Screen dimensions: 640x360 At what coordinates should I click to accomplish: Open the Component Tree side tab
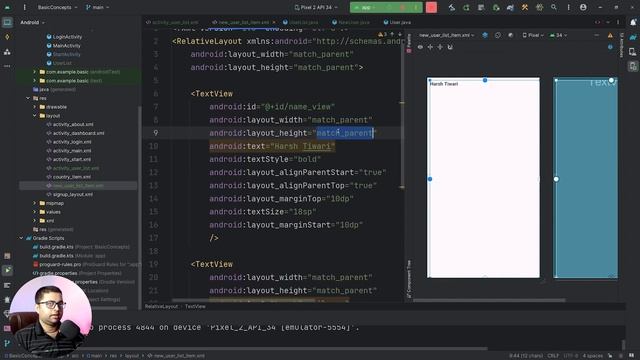409,279
